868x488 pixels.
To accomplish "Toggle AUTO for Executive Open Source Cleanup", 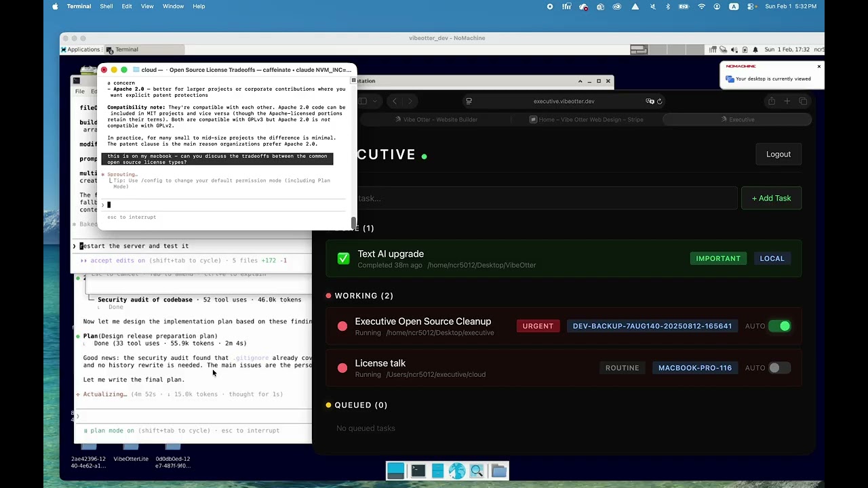I will pos(780,326).
